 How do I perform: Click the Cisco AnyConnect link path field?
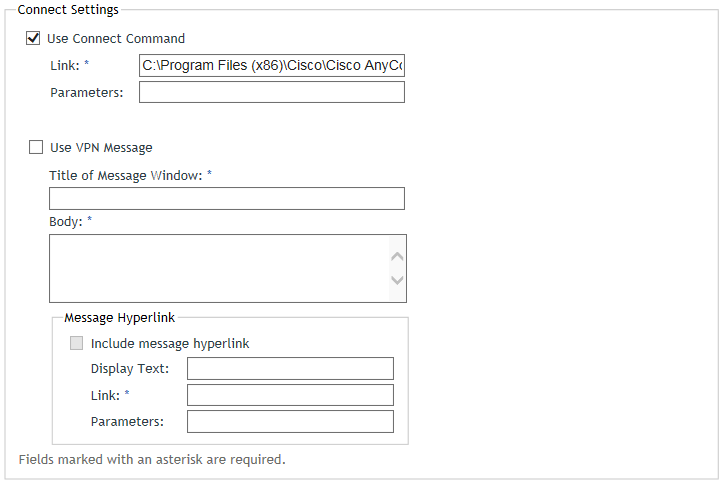coord(272,65)
